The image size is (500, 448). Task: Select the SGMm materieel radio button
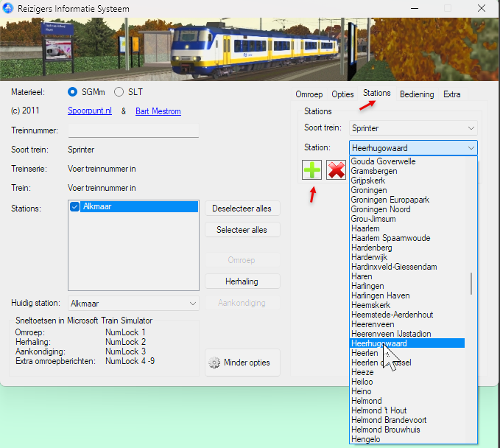coord(73,92)
